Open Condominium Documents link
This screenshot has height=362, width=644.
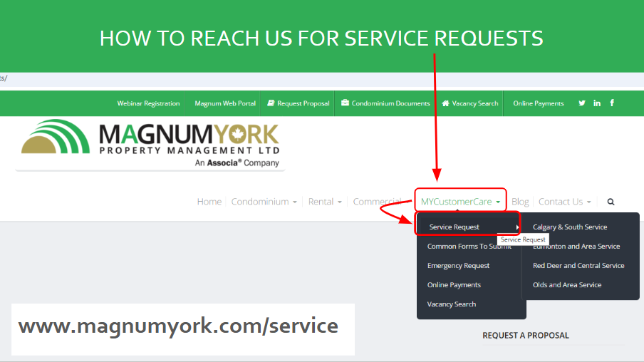tap(385, 103)
